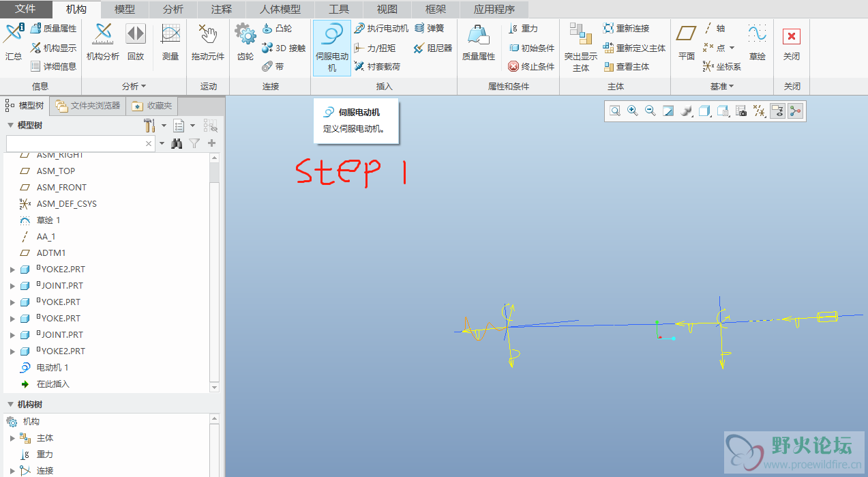Select the 带 belt connection tool

coord(273,67)
